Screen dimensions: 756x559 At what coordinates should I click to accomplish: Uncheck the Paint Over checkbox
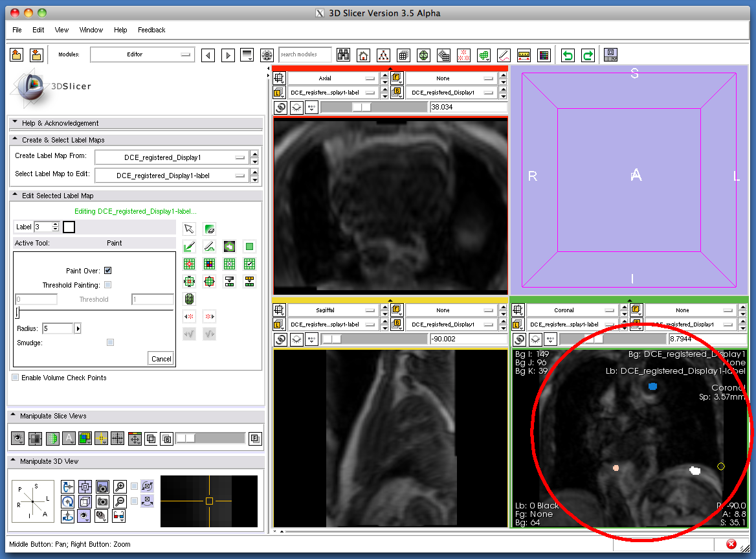point(107,271)
